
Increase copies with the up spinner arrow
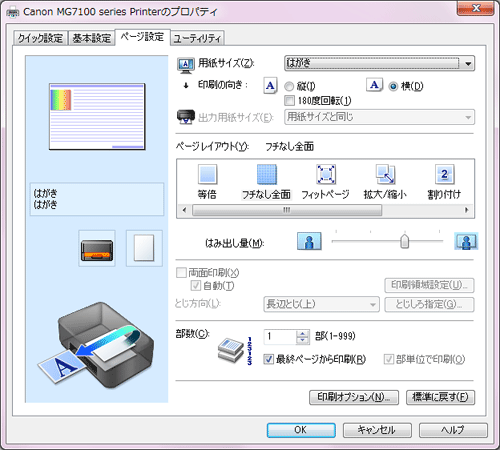(302, 334)
